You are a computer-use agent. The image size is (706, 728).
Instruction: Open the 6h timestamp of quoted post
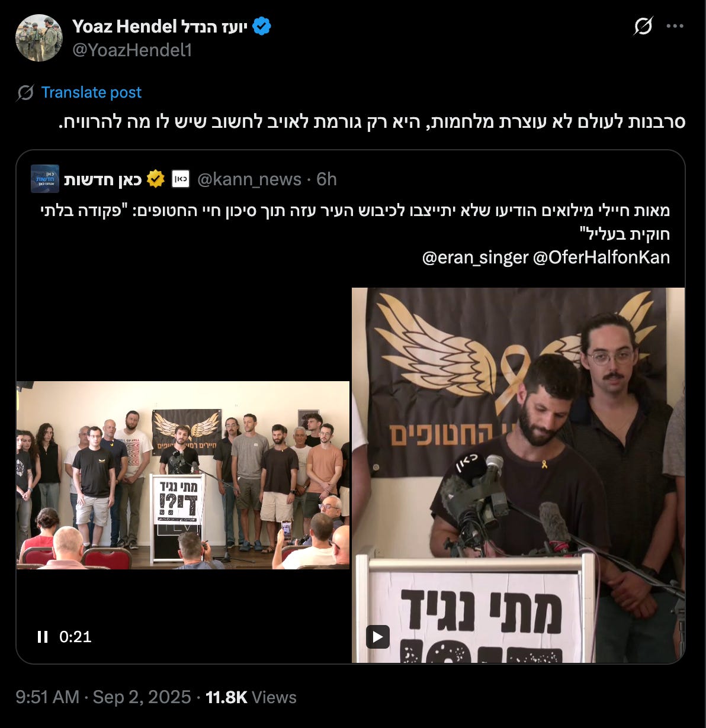pyautogui.click(x=326, y=179)
